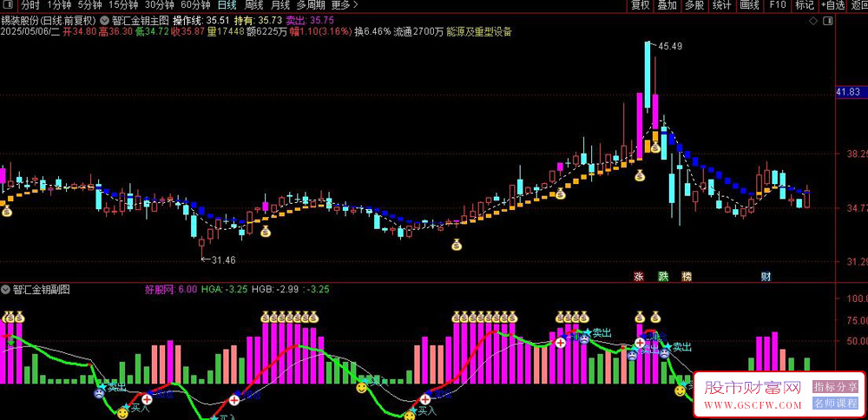Viewport: 868px width, 420px height.
Task: Add stock via +自选 button
Action: (833, 5)
